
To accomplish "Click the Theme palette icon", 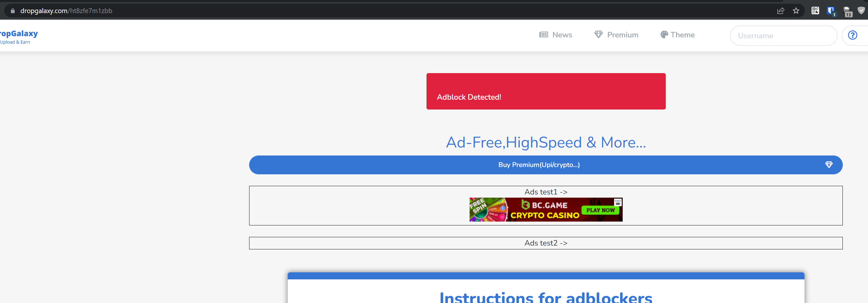I will (x=664, y=34).
